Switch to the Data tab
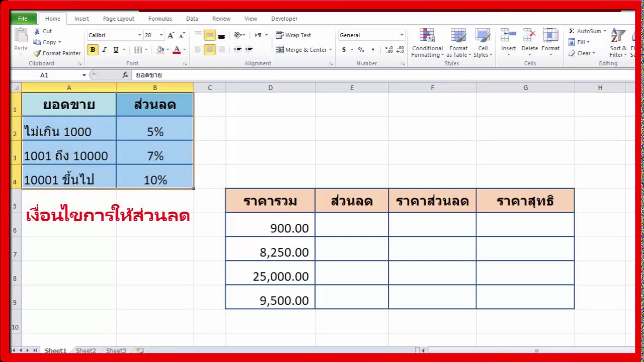The height and width of the screenshot is (362, 644). tap(192, 19)
